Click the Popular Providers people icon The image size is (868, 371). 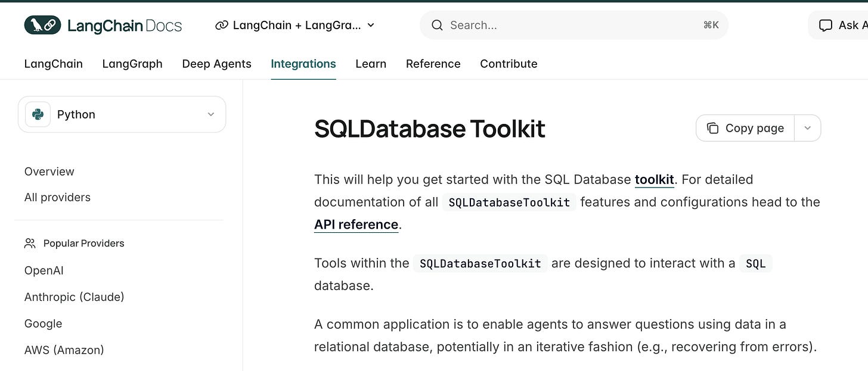click(30, 243)
